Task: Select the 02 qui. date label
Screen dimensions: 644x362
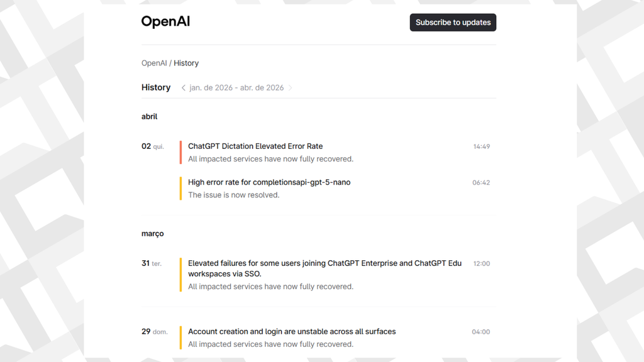Action: (x=152, y=146)
